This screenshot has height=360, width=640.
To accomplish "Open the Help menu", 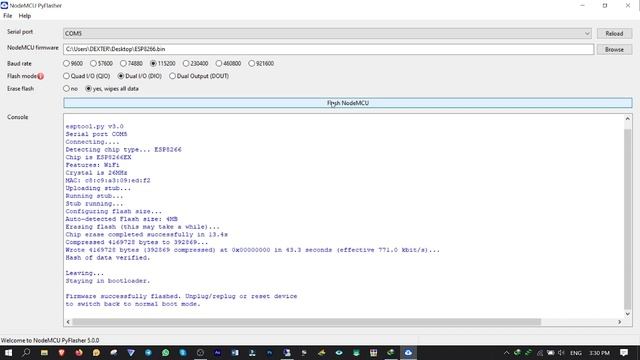I will pos(24,16).
